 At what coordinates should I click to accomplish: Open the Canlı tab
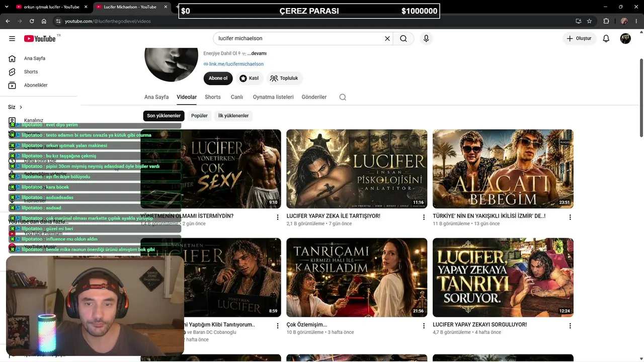[237, 97]
